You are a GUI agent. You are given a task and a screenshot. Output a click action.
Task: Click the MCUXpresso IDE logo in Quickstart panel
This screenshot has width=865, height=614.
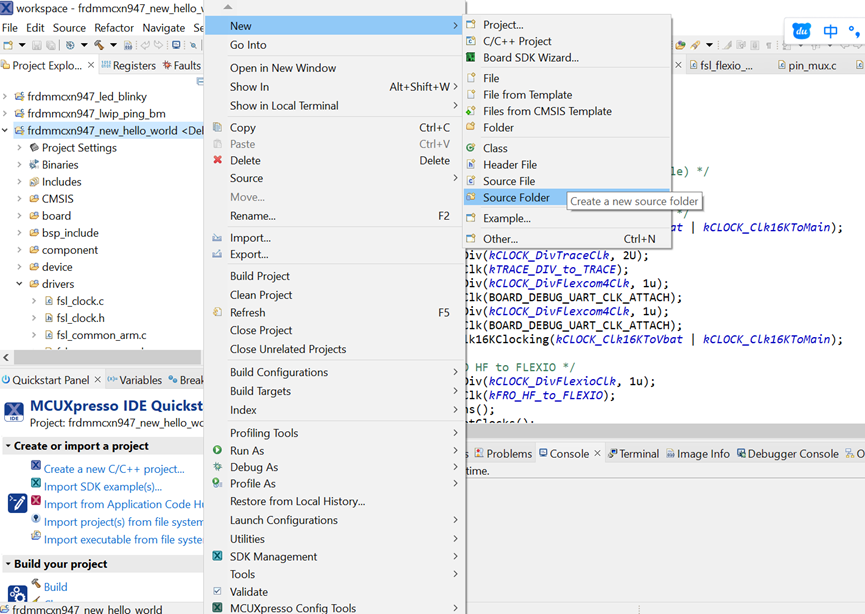(14, 411)
